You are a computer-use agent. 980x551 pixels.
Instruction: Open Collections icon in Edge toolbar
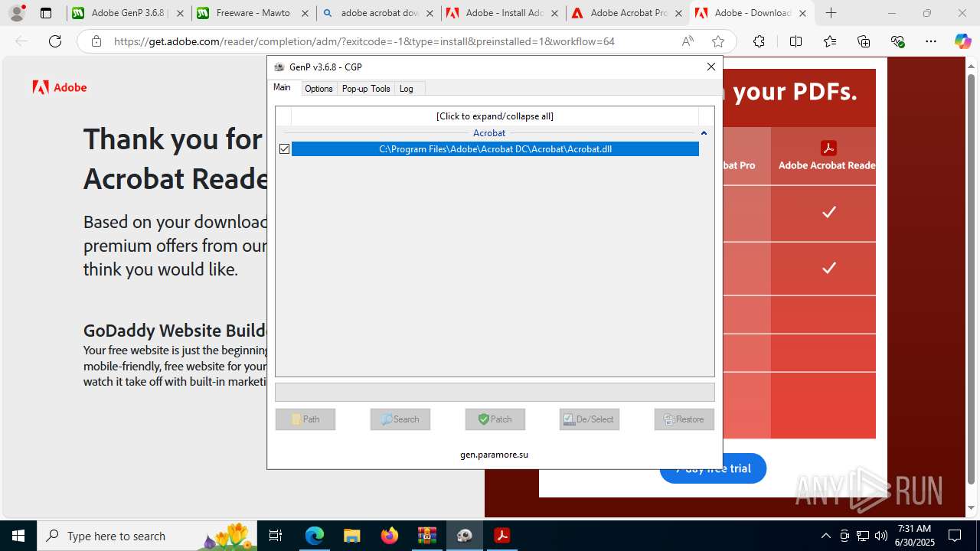(x=864, y=41)
